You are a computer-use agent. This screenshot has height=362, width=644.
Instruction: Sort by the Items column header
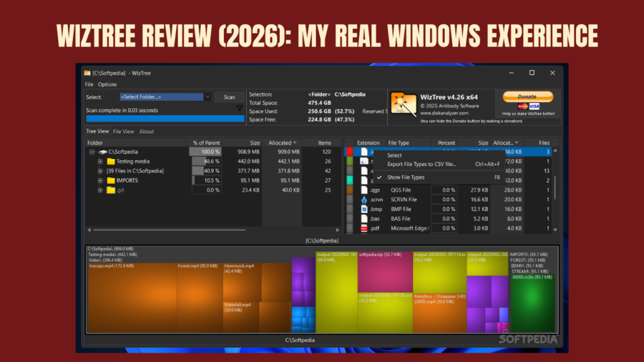pyautogui.click(x=325, y=143)
